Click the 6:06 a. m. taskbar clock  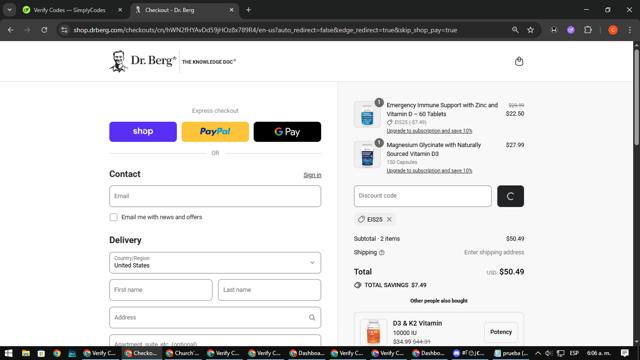[599, 353]
